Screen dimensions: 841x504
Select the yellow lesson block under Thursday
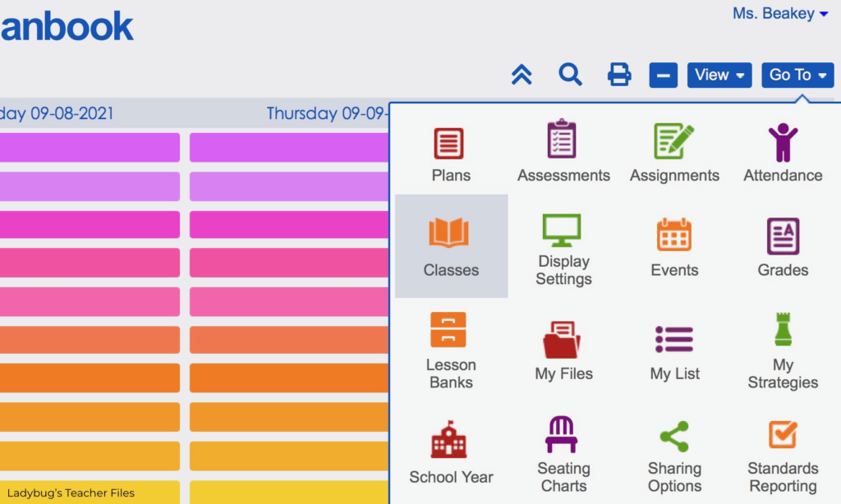pos(289,493)
